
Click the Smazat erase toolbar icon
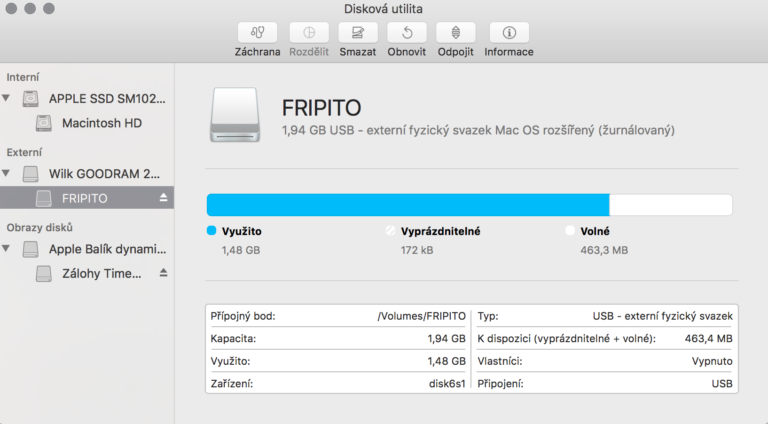pyautogui.click(x=357, y=33)
